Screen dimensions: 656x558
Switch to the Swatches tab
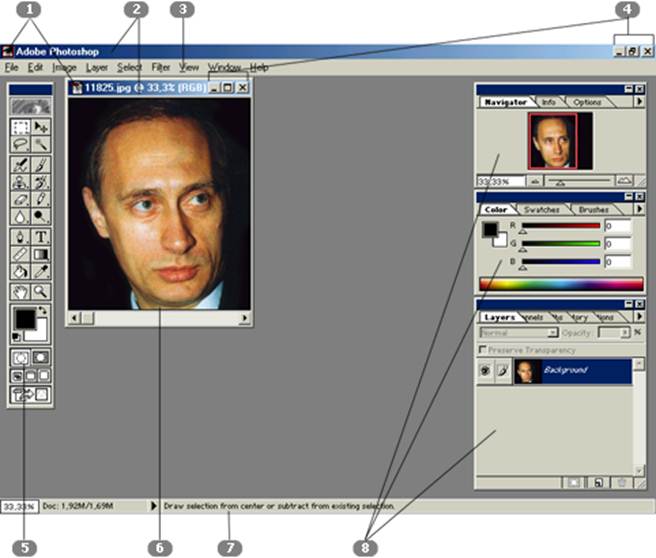point(542,210)
